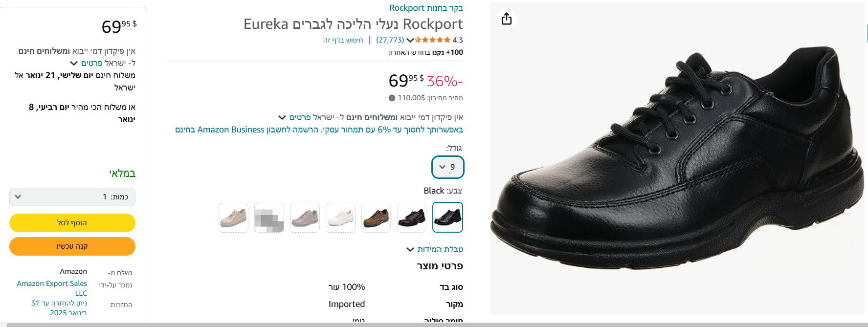Expand the delivery details chevron in the buy box
The width and height of the screenshot is (868, 327).
(74, 63)
